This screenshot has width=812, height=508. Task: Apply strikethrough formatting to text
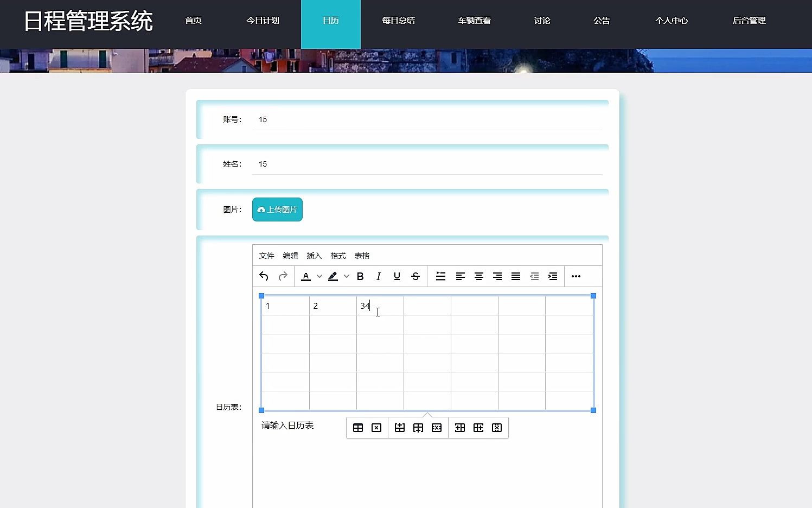[x=415, y=276]
